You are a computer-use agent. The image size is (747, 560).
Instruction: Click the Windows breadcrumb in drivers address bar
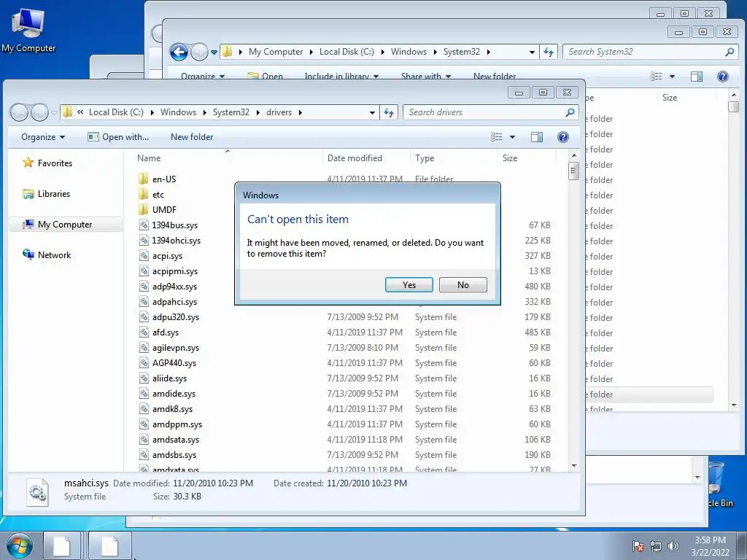pyautogui.click(x=178, y=112)
